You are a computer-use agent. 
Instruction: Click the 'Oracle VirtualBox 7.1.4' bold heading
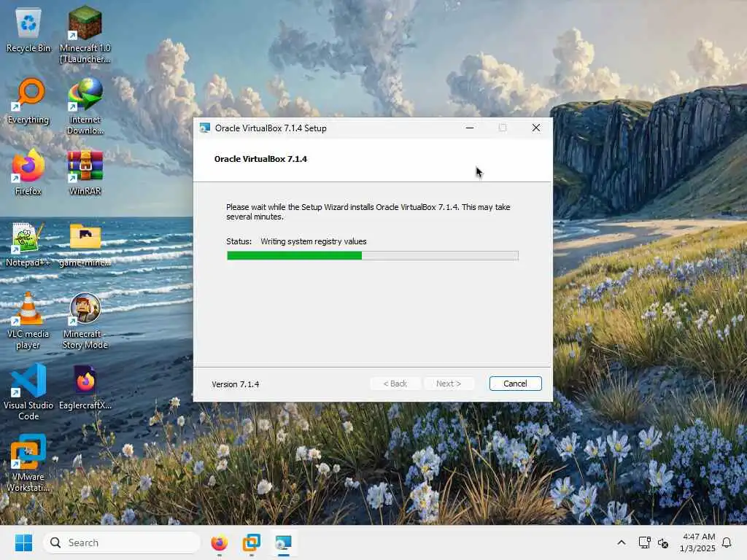[260, 159]
